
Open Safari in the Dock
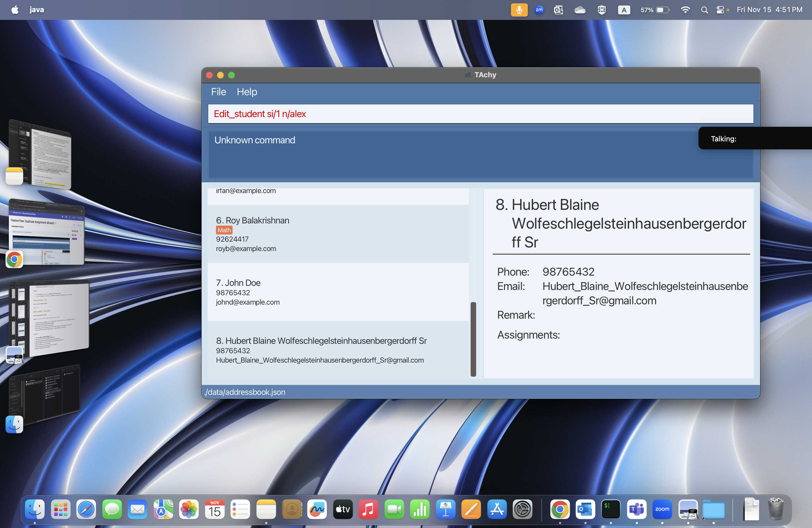coord(86,509)
